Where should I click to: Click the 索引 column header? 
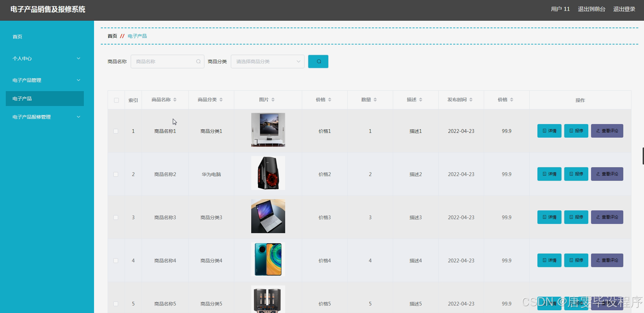point(133,100)
